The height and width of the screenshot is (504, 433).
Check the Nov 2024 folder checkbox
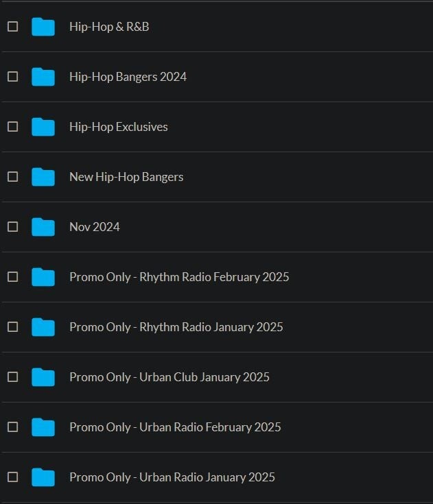click(x=12, y=227)
